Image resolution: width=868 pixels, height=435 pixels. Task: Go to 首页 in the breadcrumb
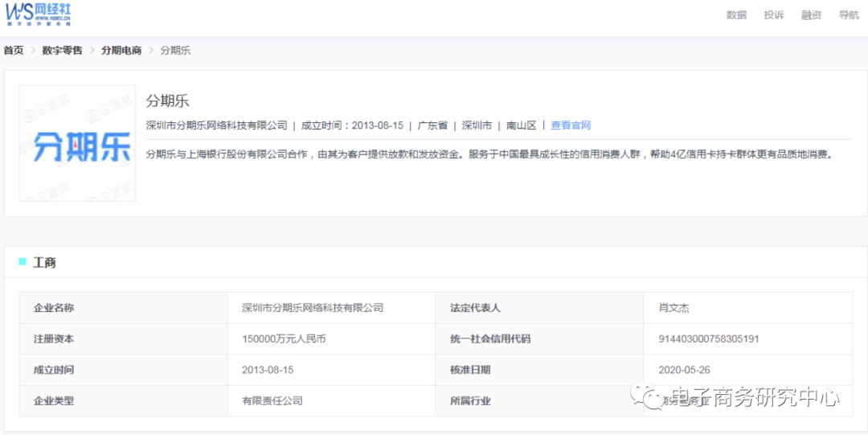[14, 51]
